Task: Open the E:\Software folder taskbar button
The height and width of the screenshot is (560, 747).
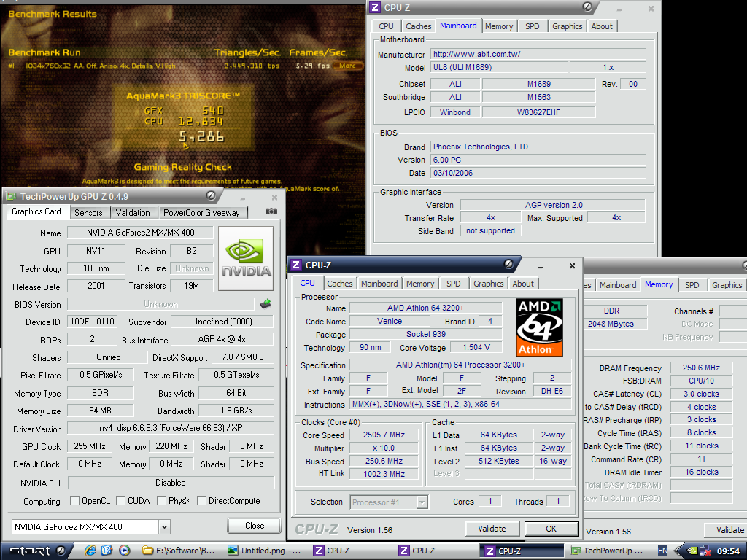Action: tap(179, 551)
